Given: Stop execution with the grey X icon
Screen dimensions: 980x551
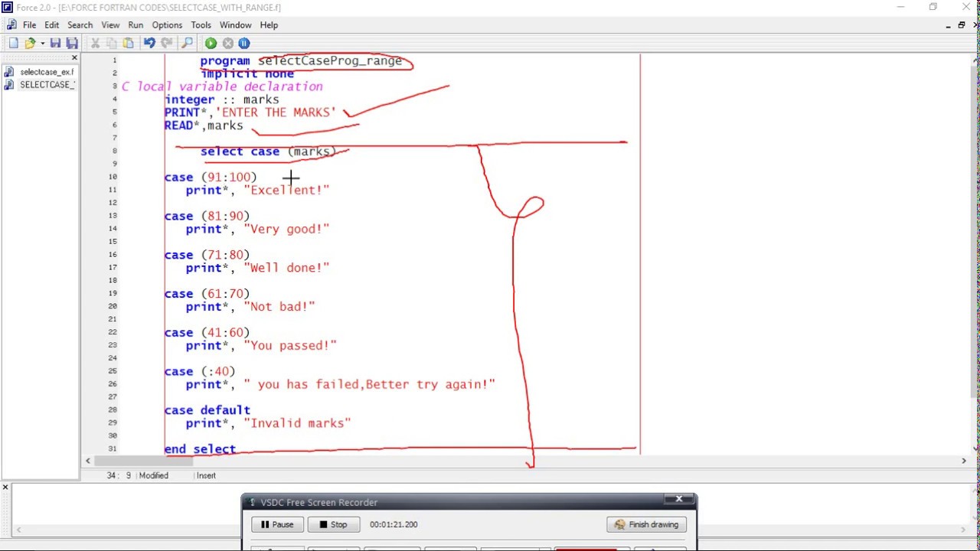Looking at the screenshot, I should pos(227,44).
